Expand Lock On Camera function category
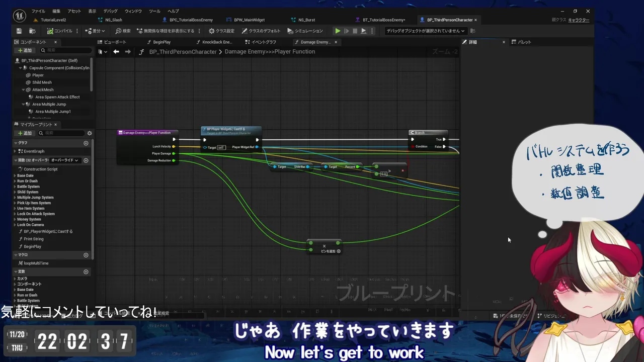Screen dimensions: 644x362 [x=15, y=225]
